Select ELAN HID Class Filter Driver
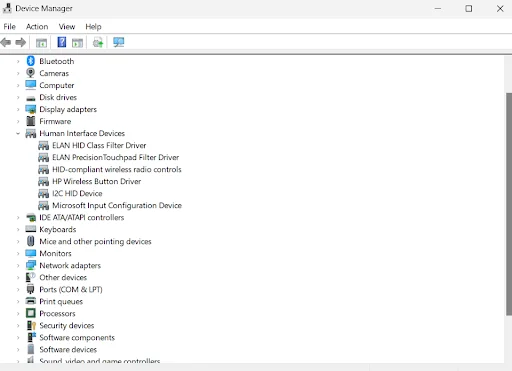 pyautogui.click(x=99, y=145)
